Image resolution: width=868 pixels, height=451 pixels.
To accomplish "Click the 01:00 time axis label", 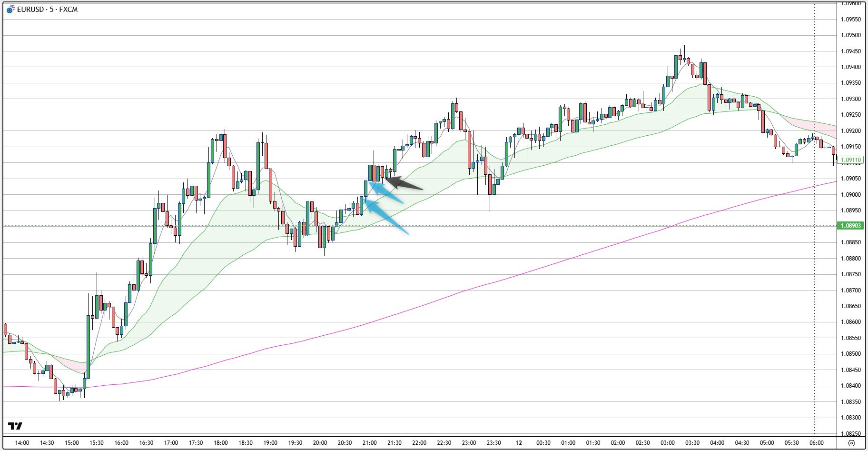I will pos(568,443).
